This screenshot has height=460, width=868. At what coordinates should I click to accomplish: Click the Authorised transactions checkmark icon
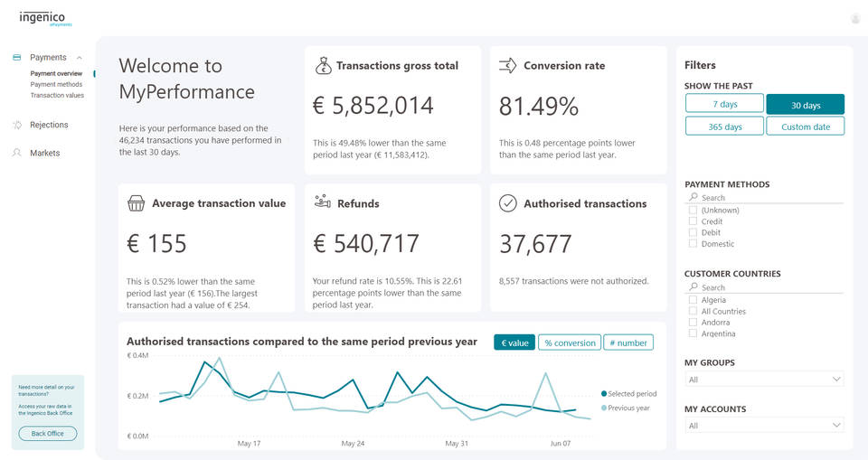[x=507, y=203]
